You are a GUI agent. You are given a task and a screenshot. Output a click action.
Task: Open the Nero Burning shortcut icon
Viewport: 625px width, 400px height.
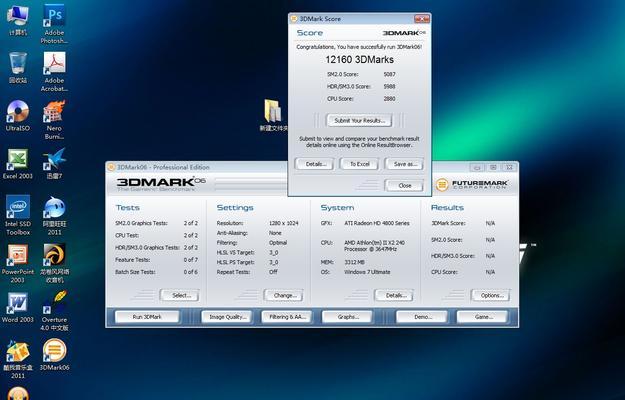[x=54, y=120]
